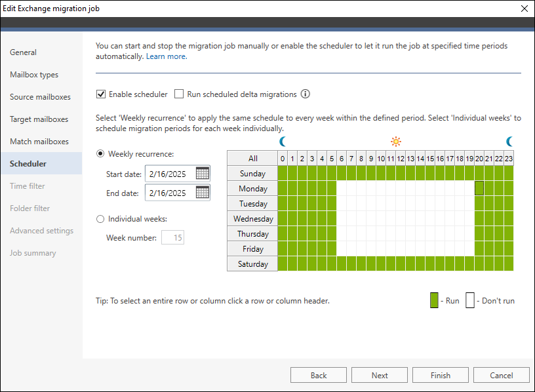Viewport: 535px width, 392px height.
Task: Click the Start date input field
Action: tap(169, 174)
